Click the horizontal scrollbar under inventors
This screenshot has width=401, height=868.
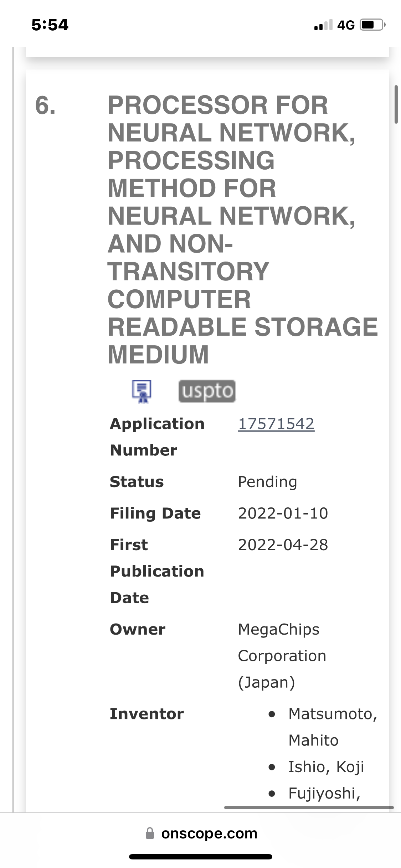309,807
